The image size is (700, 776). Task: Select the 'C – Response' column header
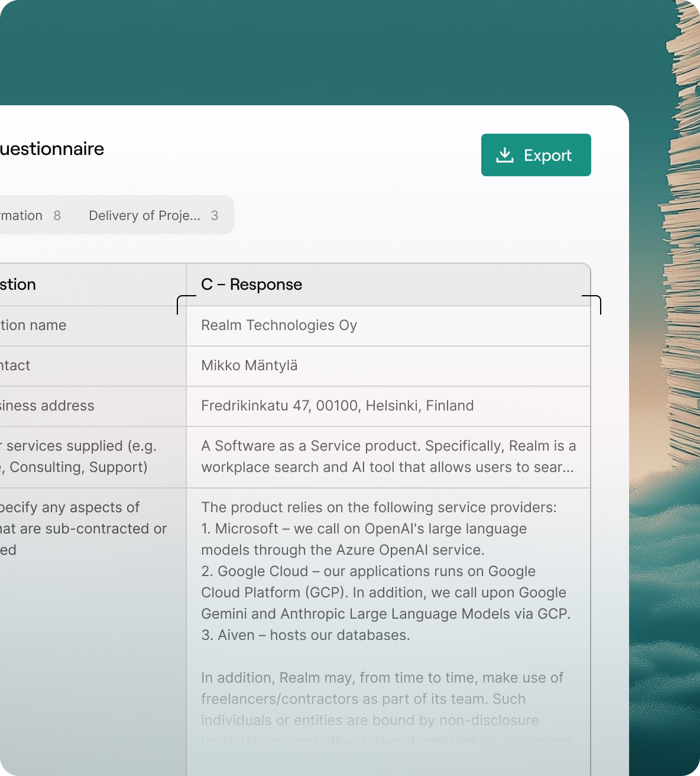(x=388, y=284)
